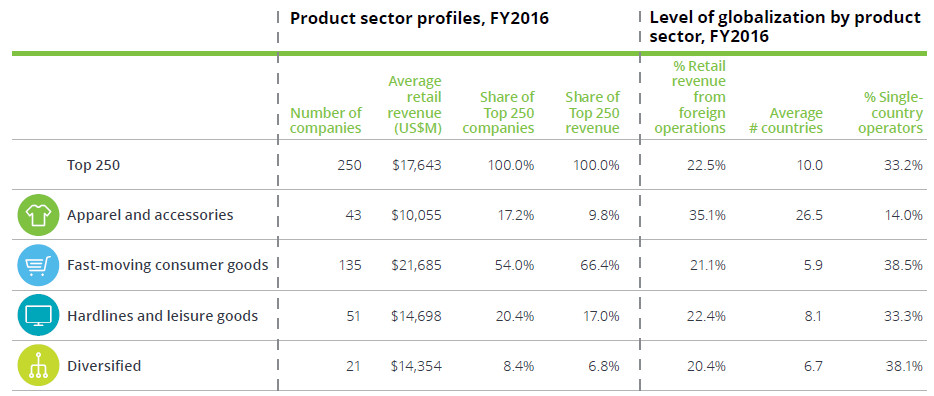Screen dimensions: 934x396
Task: Click the Average # countries column header
Action: 786,121
